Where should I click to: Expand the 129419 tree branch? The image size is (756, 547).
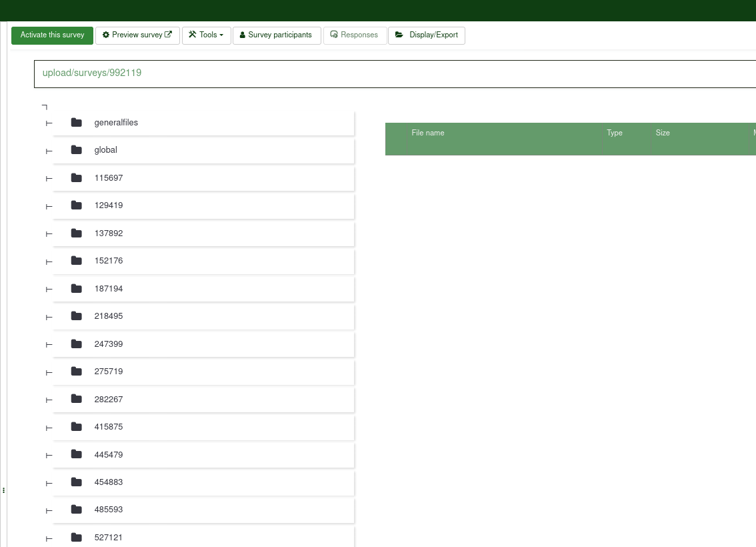pyautogui.click(x=49, y=206)
